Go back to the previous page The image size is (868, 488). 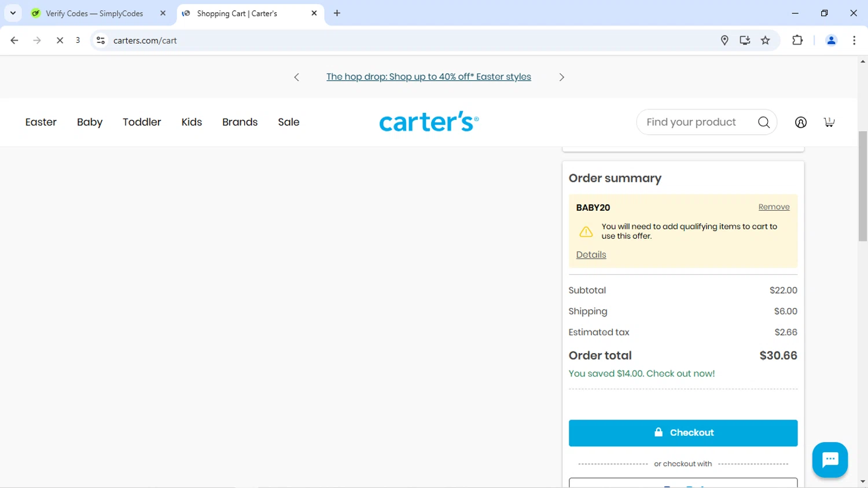coord(14,41)
